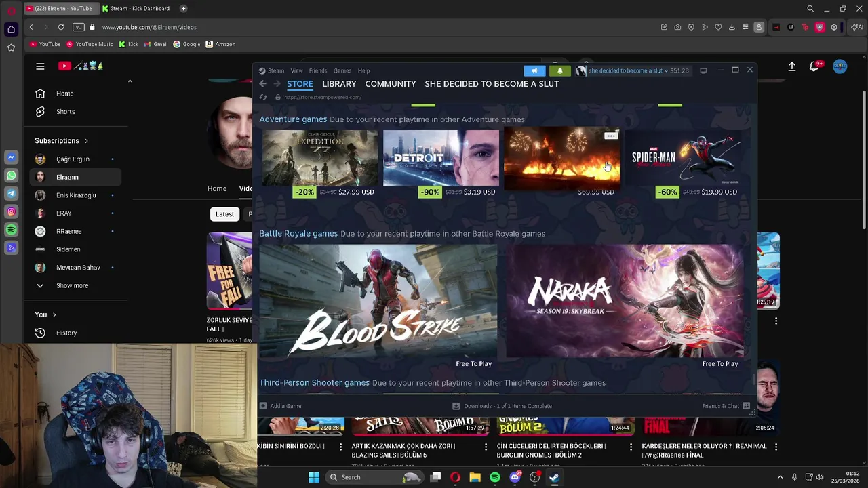This screenshot has width=868, height=488.
Task: Select the STORE tab in Steam
Action: point(300,84)
